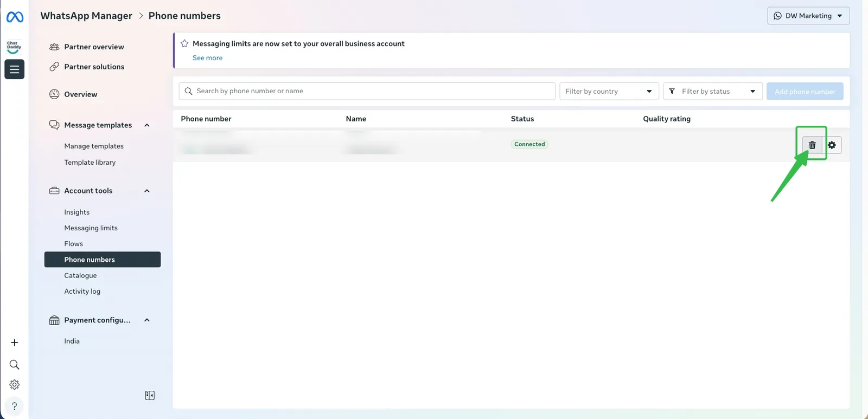The height and width of the screenshot is (419, 868).
Task: Open phone number settings gear icon
Action: pos(832,145)
